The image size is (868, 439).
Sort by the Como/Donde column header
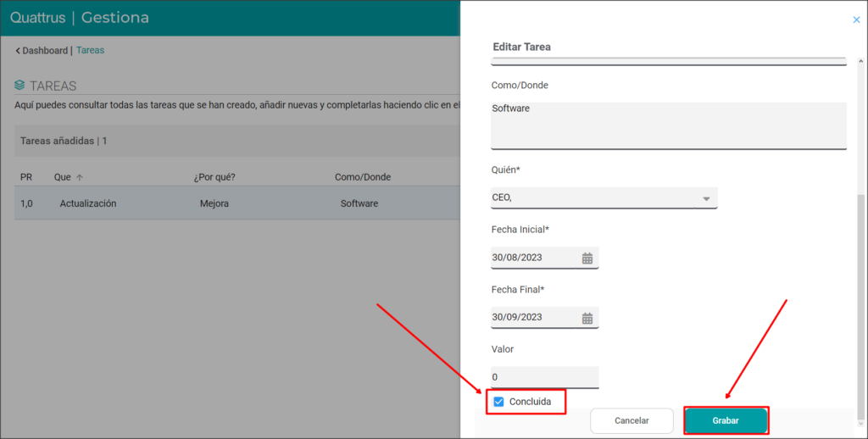[363, 177]
